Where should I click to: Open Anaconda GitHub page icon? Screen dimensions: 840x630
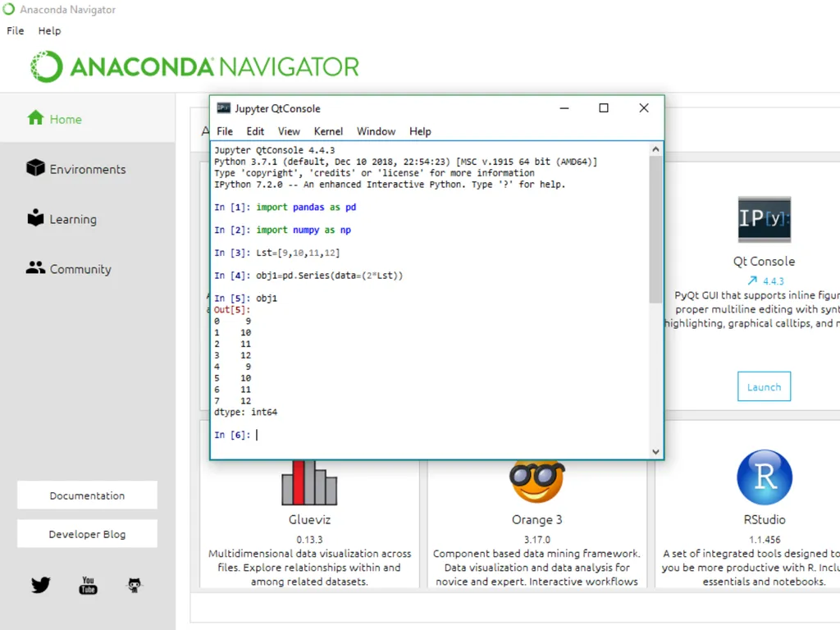pyautogui.click(x=135, y=585)
